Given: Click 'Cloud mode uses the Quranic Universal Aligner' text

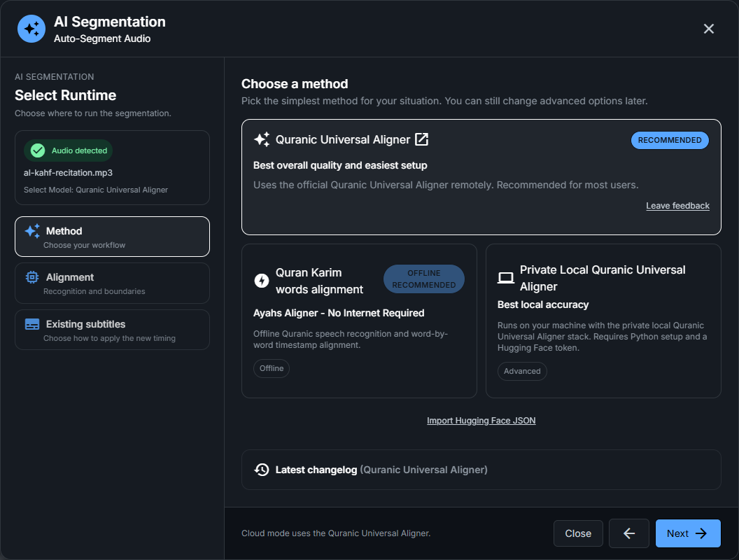Looking at the screenshot, I should tap(336, 533).
